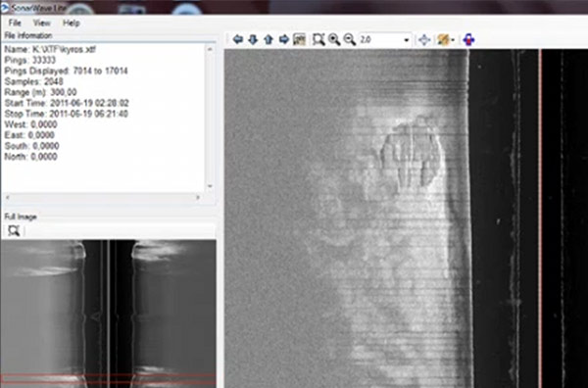Open the File menu
The image size is (588, 388).
(x=15, y=24)
